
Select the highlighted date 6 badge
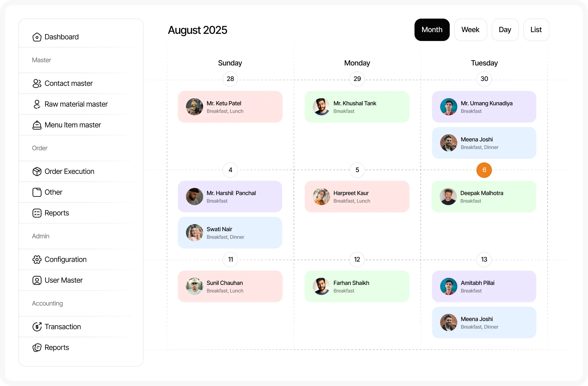pos(484,170)
